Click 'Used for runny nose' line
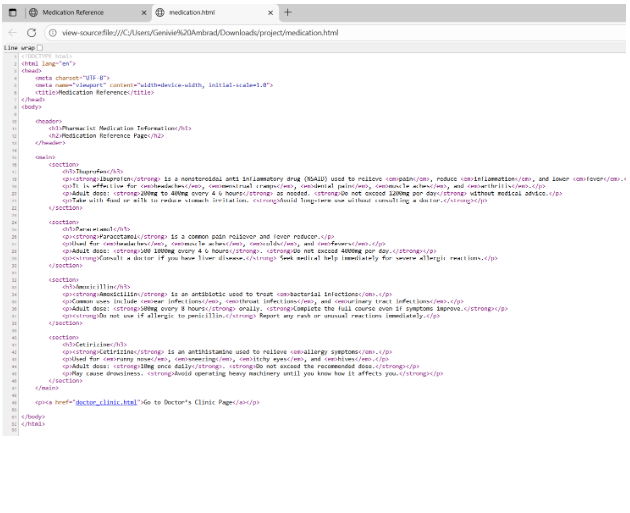The width and height of the screenshot is (630, 513). point(225,359)
